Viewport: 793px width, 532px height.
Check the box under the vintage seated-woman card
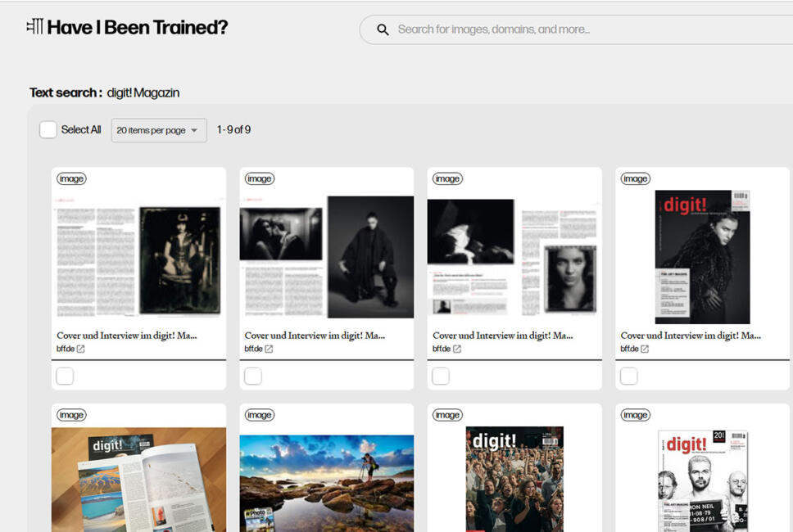[x=65, y=376]
